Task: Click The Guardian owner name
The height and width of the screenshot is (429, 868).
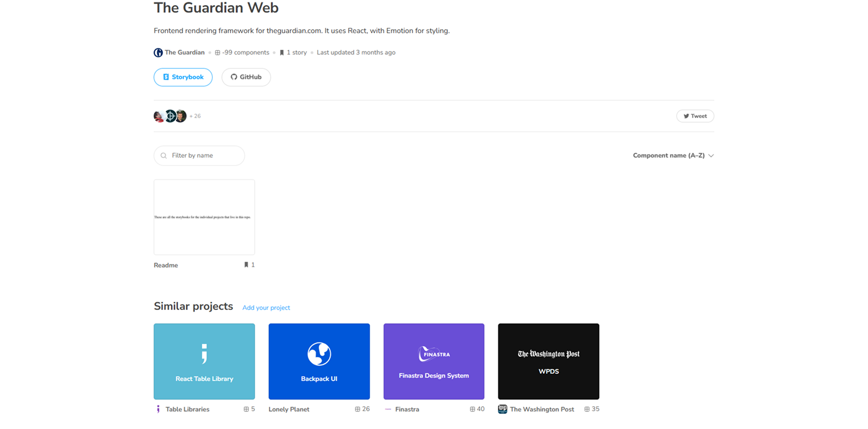Action: pyautogui.click(x=184, y=52)
